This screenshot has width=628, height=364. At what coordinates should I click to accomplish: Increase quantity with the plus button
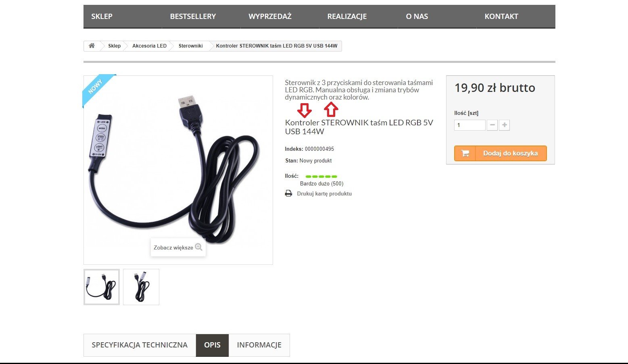point(504,125)
